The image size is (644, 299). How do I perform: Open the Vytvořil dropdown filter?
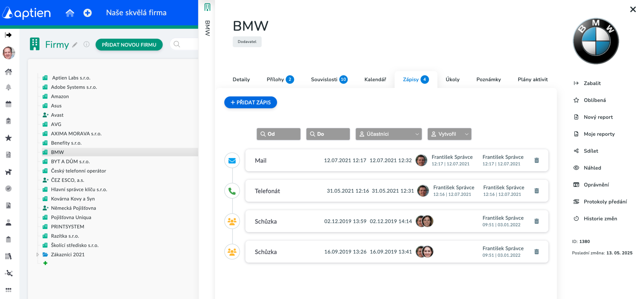pos(449,134)
